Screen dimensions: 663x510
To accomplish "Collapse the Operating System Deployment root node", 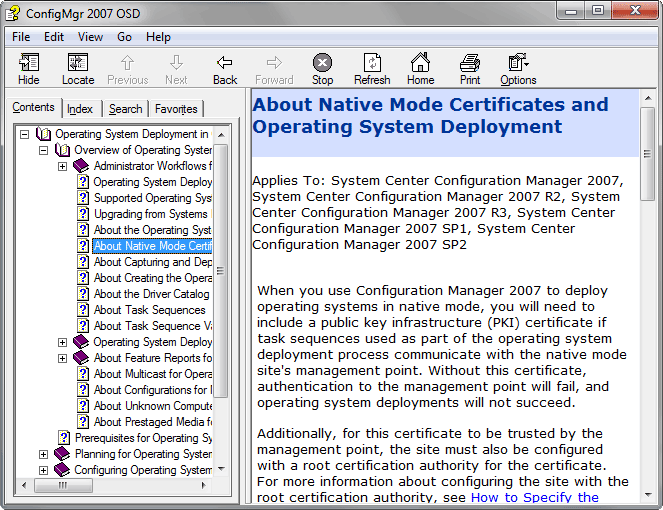I will point(25,134).
